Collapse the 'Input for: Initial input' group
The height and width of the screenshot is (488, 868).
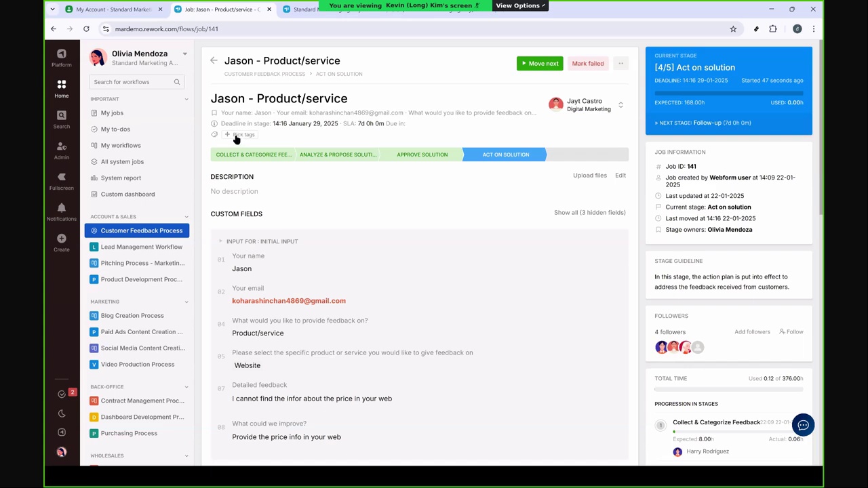[220, 241]
